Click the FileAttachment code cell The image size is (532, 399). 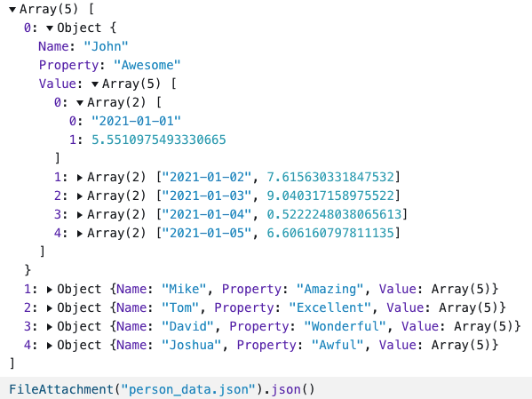pos(266,388)
